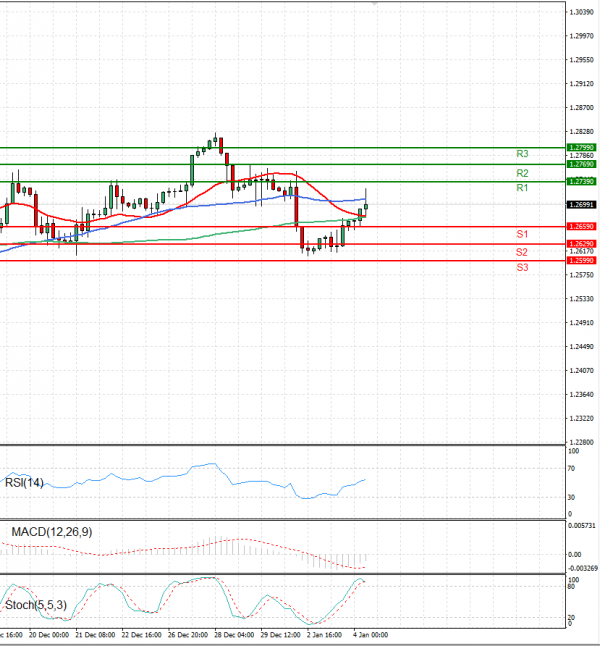
Task: Click the R3 resistance label
Action: pyautogui.click(x=522, y=154)
